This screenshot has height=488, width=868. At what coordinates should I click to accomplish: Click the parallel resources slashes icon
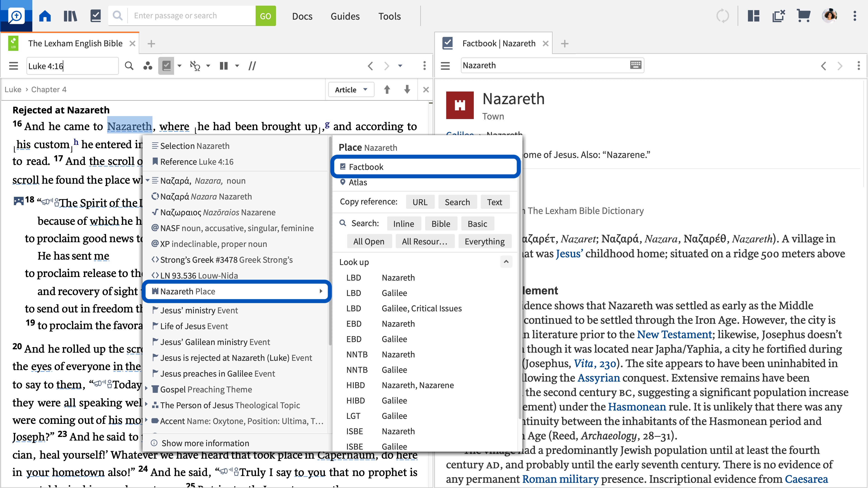point(252,66)
